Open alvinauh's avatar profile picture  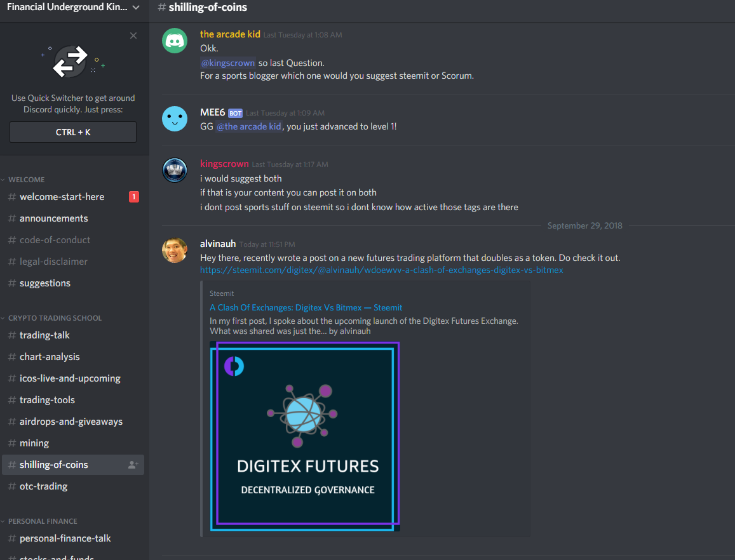coord(174,250)
